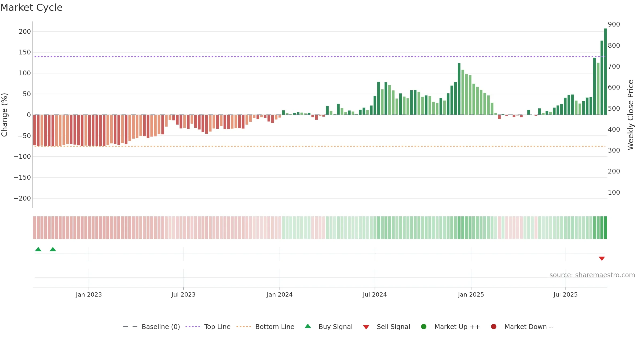This screenshot has width=644, height=362.
Task: Toggle the Bottom Line legend entry
Action: pos(265,327)
